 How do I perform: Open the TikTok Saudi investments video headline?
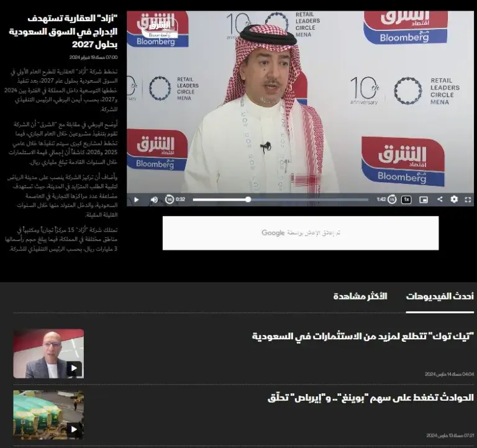tap(363, 336)
